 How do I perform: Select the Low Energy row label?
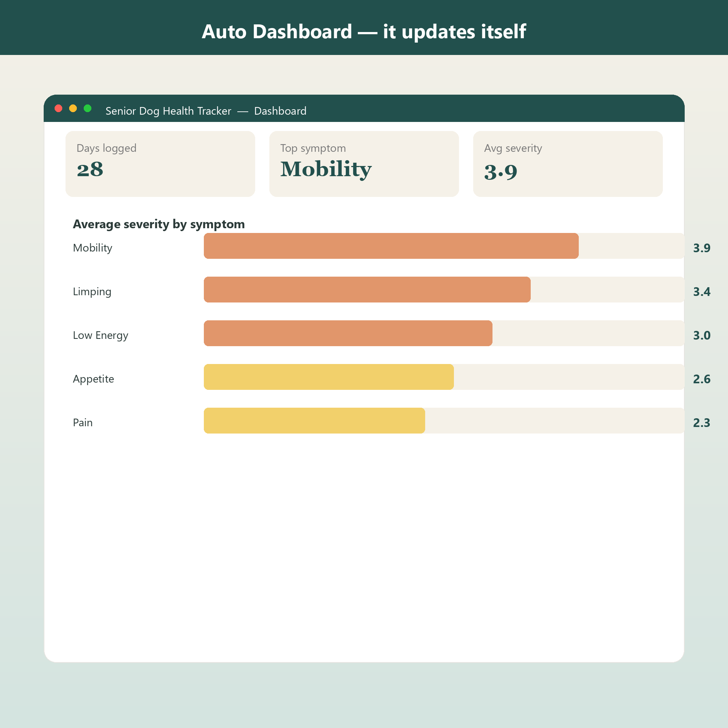pos(100,335)
